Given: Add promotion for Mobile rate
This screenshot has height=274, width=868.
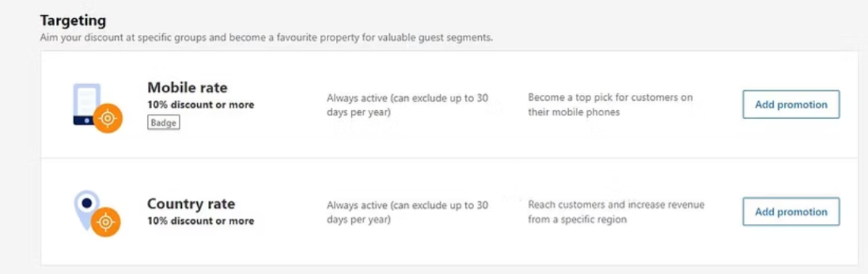Looking at the screenshot, I should (791, 104).
